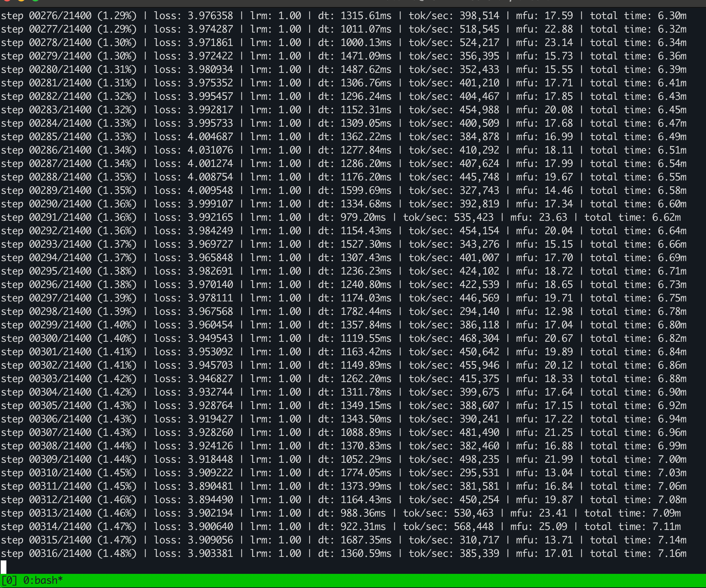The width and height of the screenshot is (706, 588).
Task: Click tok/sec value 294,140
Action: click(479, 311)
